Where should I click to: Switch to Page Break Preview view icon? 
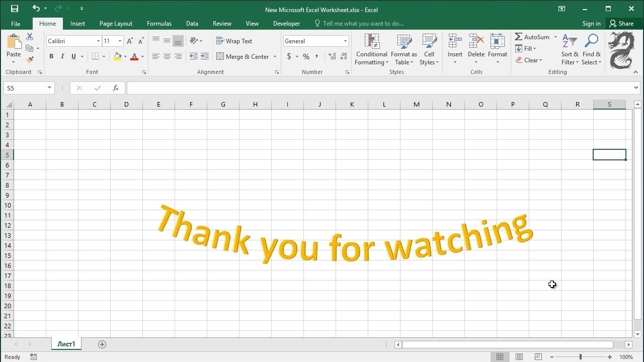click(x=538, y=357)
